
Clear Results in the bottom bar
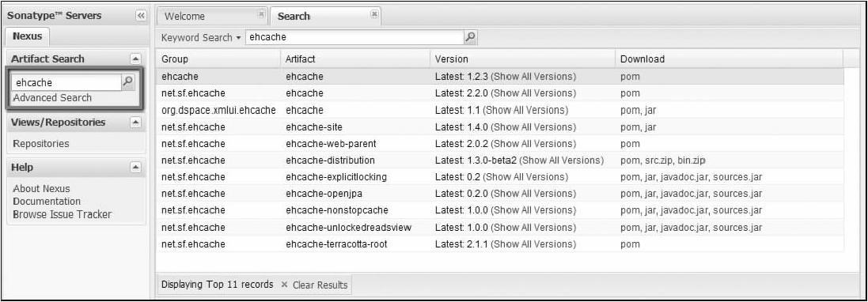pos(314,285)
